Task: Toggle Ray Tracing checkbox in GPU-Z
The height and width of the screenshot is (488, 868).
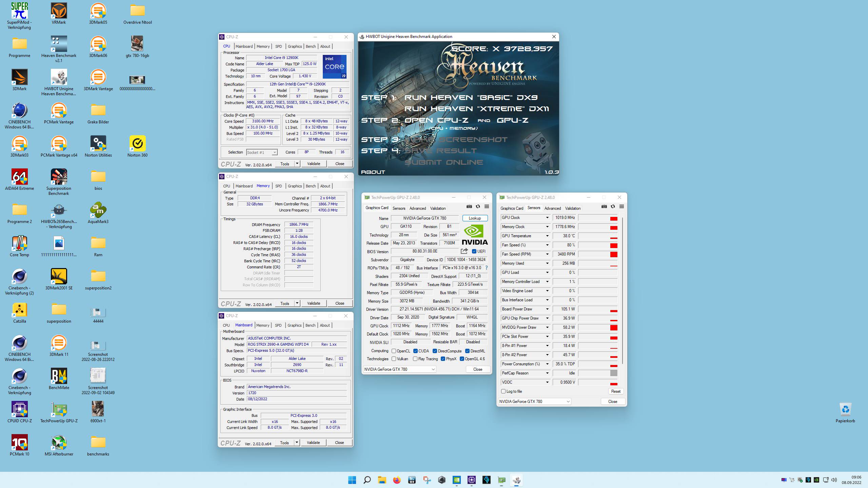Action: coord(415,359)
